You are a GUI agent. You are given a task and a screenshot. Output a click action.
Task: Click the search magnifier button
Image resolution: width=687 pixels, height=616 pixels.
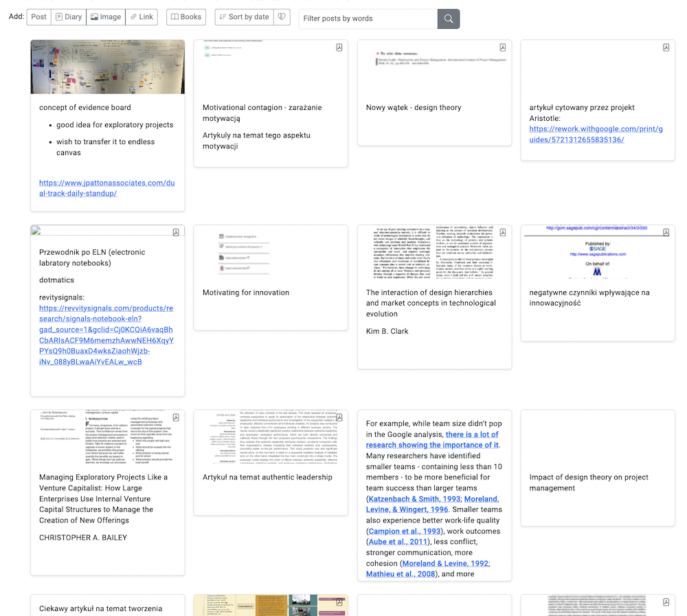coord(448,19)
